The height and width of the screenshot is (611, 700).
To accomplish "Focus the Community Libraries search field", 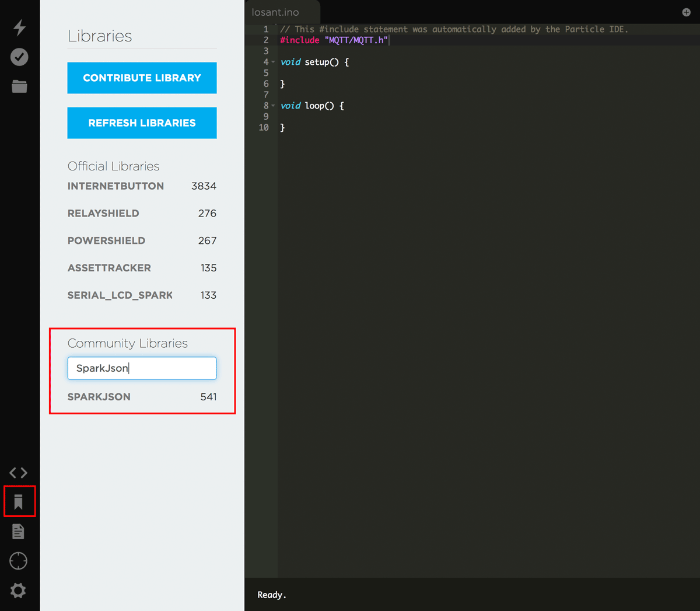I will point(142,368).
